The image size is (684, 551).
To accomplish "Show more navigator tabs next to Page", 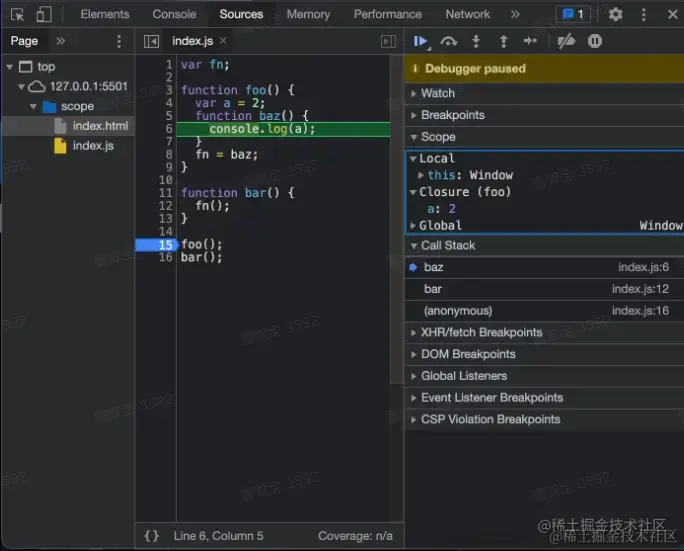I will (60, 41).
